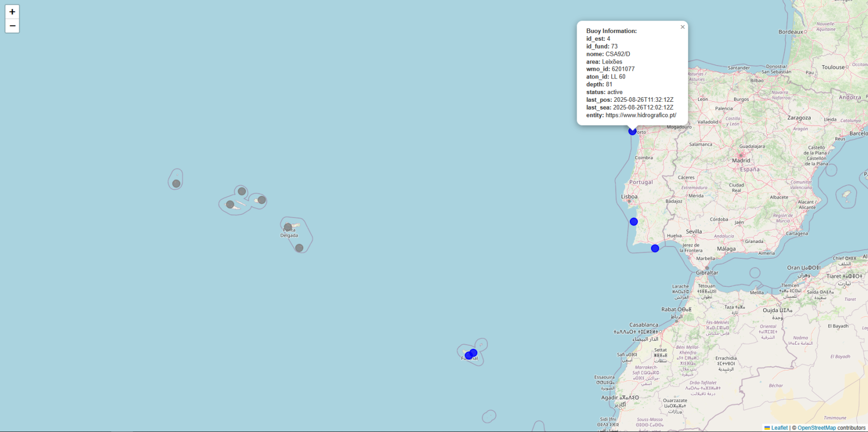Click the southernmost grey Azores marker
The width and height of the screenshot is (868, 432).
tap(299, 248)
